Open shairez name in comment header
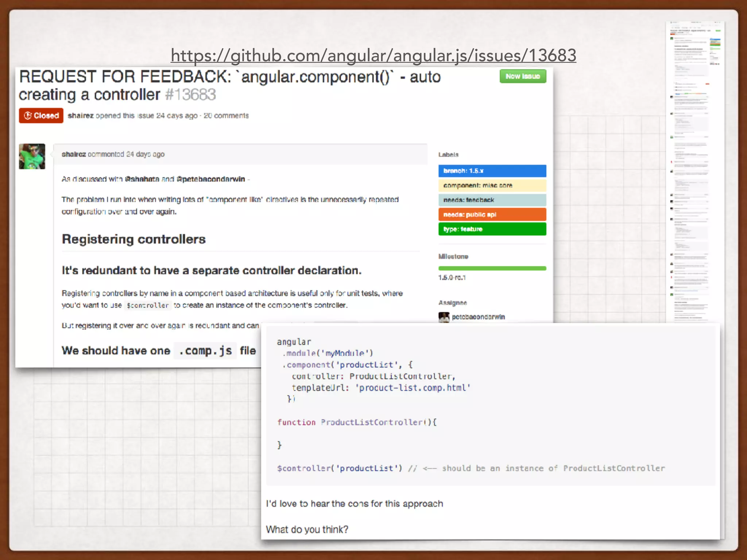747x560 pixels. pyautogui.click(x=74, y=154)
